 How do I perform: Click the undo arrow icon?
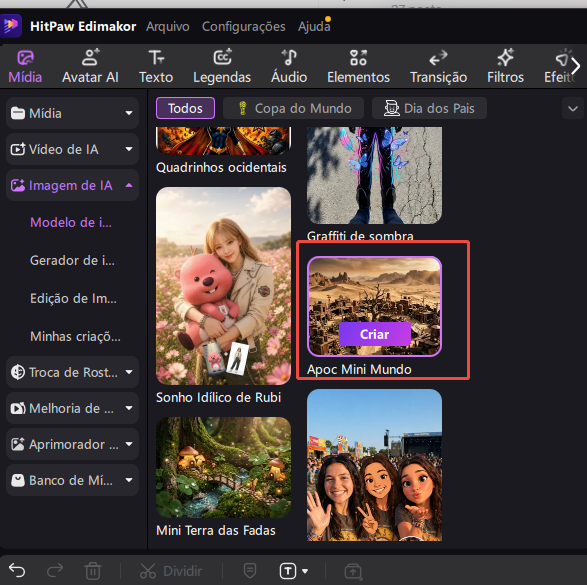[17, 570]
